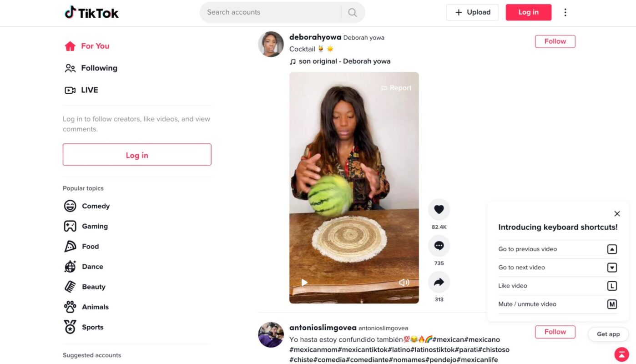The height and width of the screenshot is (364, 636).
Task: Mute the video with the speaker icon
Action: tap(404, 283)
